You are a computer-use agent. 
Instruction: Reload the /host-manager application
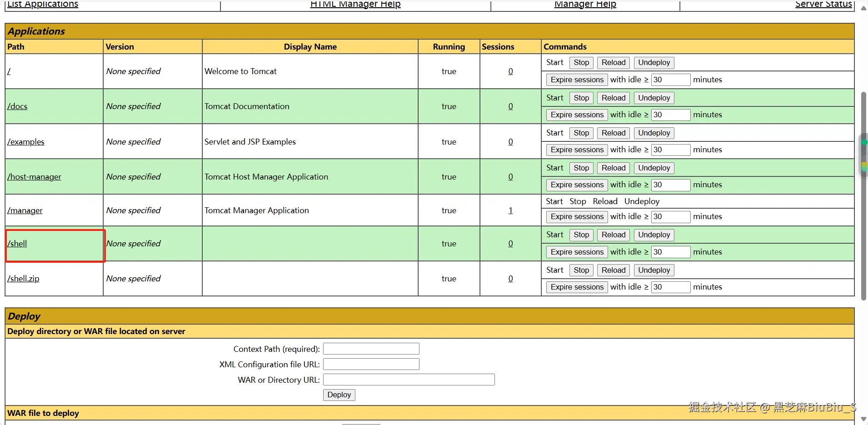click(614, 168)
